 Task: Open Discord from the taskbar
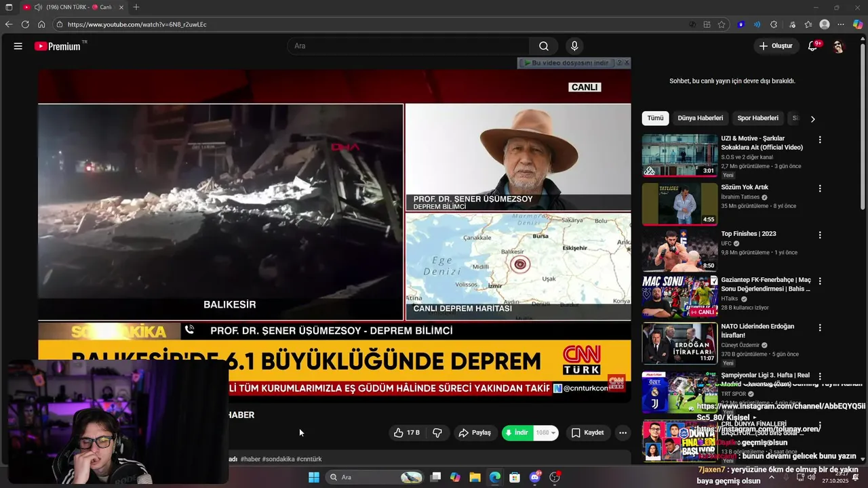click(535, 477)
